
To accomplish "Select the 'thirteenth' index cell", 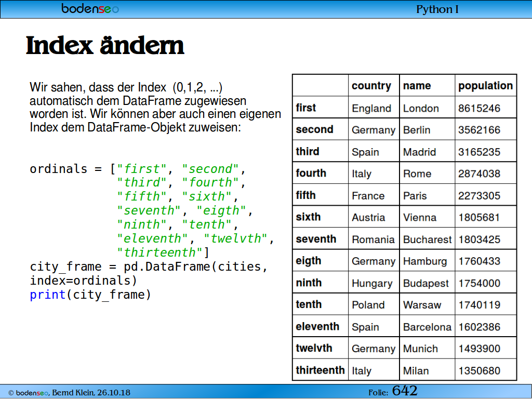I will coord(320,370).
